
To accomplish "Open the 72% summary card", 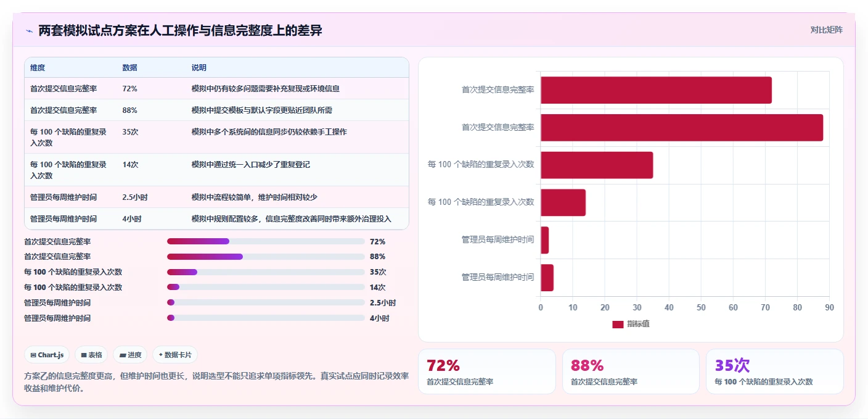I will 487,371.
